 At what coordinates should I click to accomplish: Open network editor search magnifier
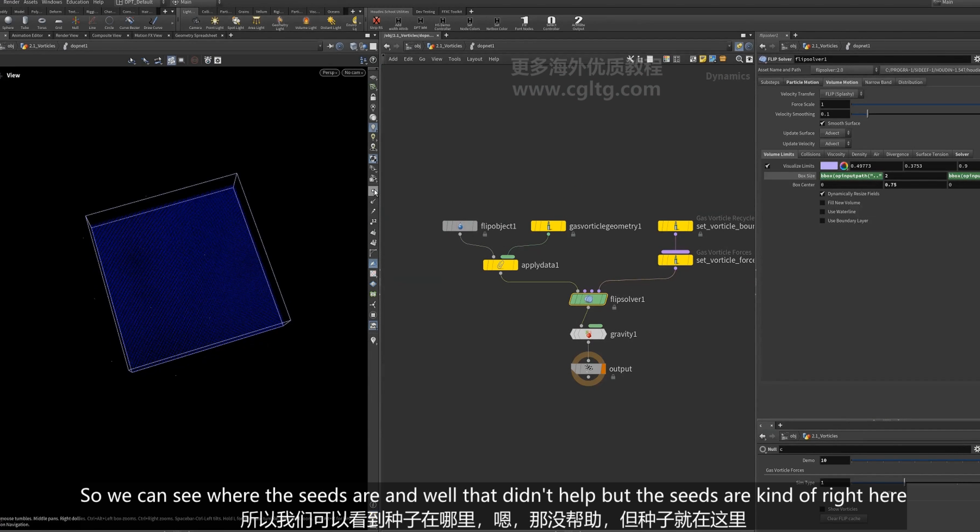point(739,59)
